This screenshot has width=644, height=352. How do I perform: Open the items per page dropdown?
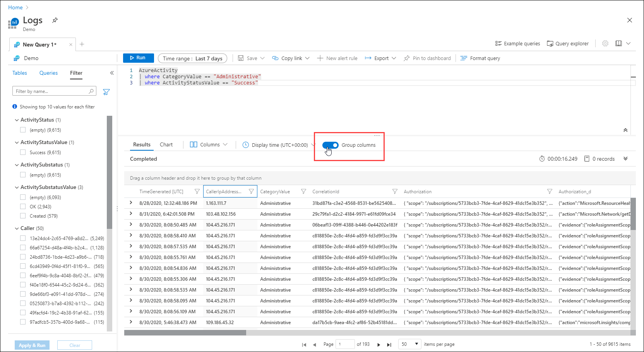410,344
